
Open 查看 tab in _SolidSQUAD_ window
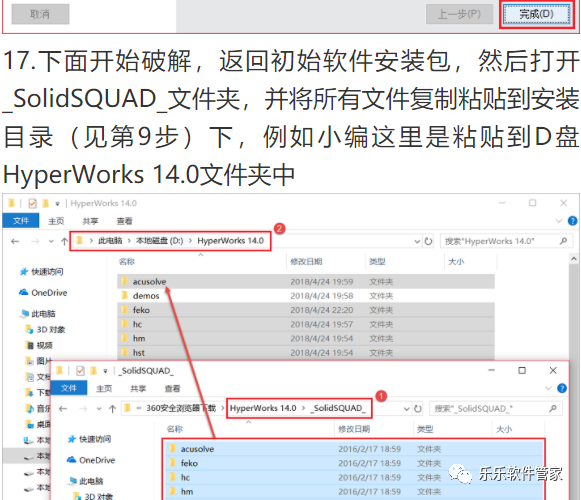coord(172,388)
